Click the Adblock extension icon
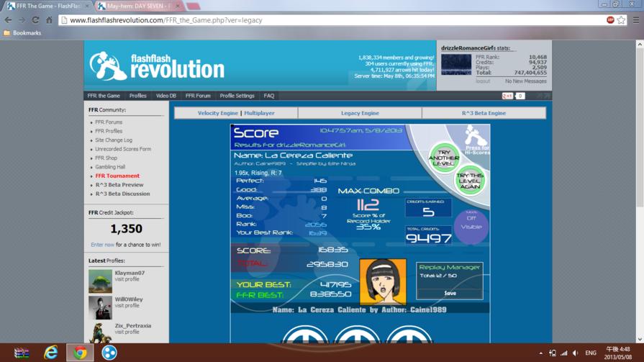The width and height of the screenshot is (644, 362). click(610, 20)
